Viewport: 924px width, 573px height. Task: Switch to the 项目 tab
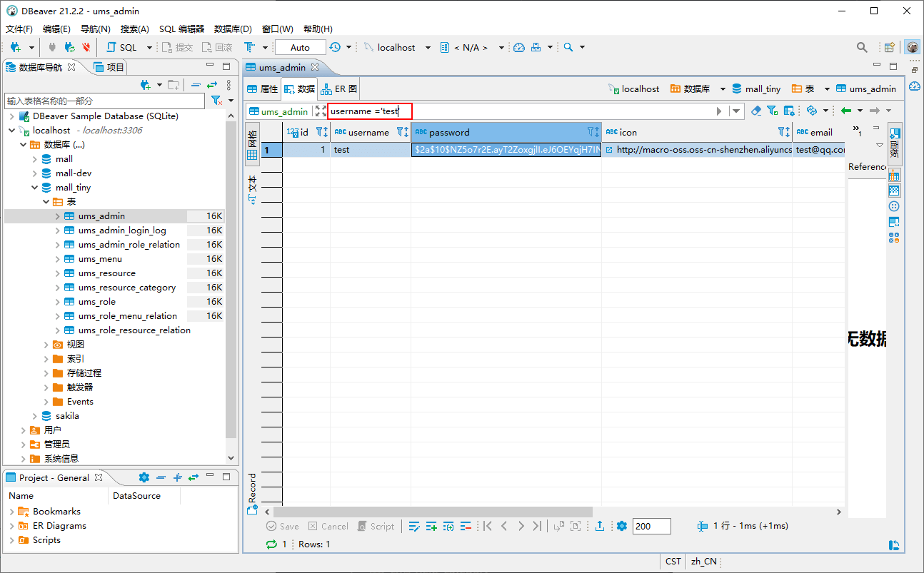[x=110, y=67]
